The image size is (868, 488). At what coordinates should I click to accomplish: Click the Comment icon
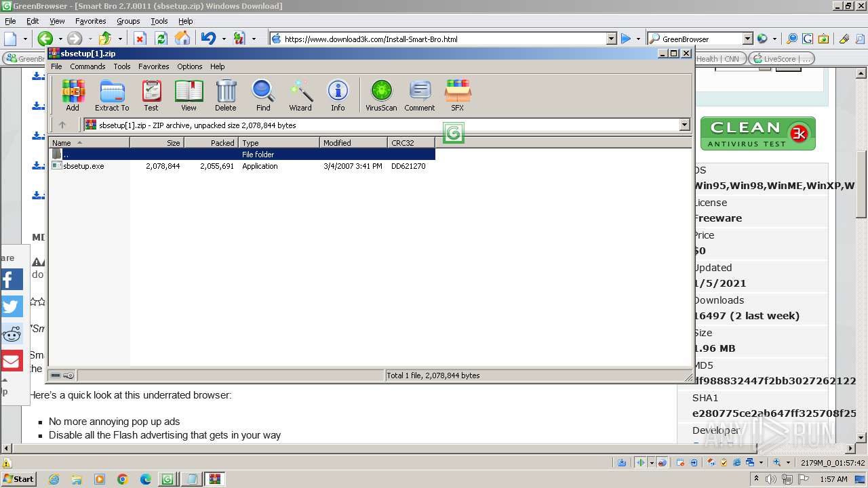tap(420, 96)
